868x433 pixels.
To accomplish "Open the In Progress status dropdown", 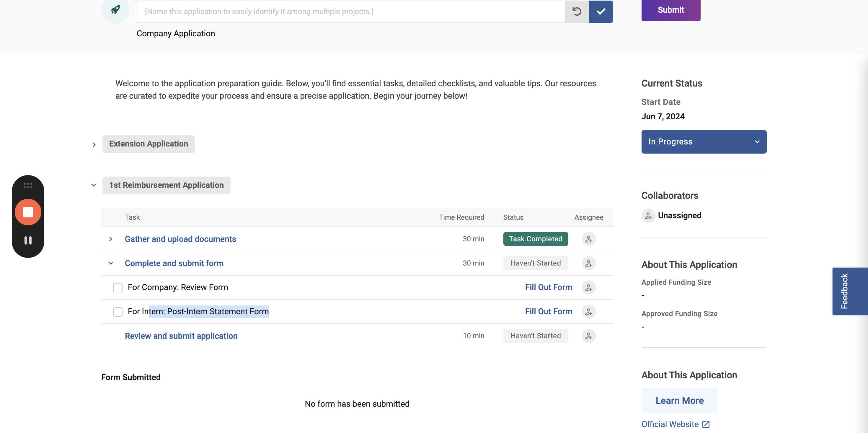I will [704, 142].
